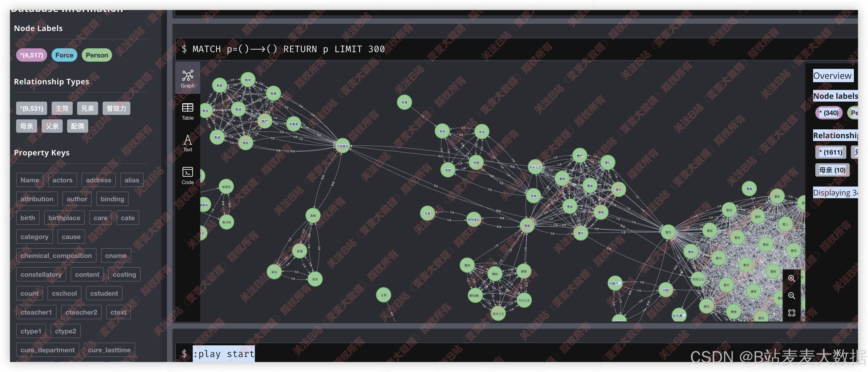Image resolution: width=868 pixels, height=372 pixels.
Task: Select the Force node label
Action: click(64, 55)
